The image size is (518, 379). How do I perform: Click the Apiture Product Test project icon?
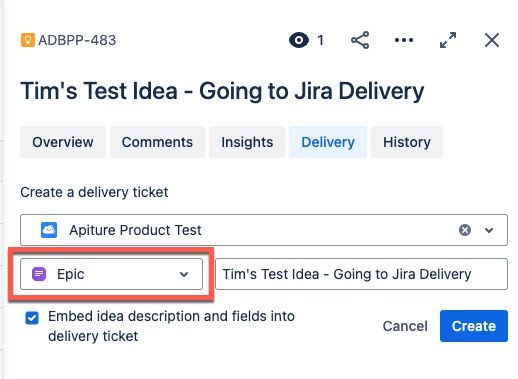pyautogui.click(x=49, y=230)
